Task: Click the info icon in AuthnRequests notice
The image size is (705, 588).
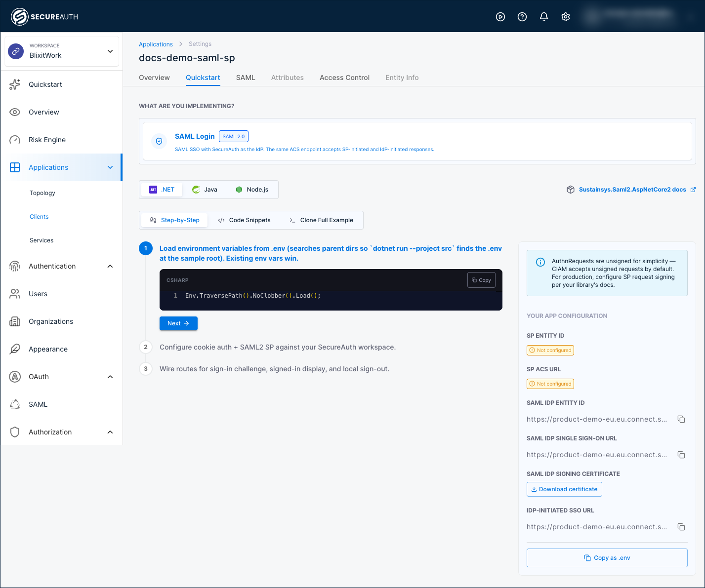Action: tap(540, 262)
